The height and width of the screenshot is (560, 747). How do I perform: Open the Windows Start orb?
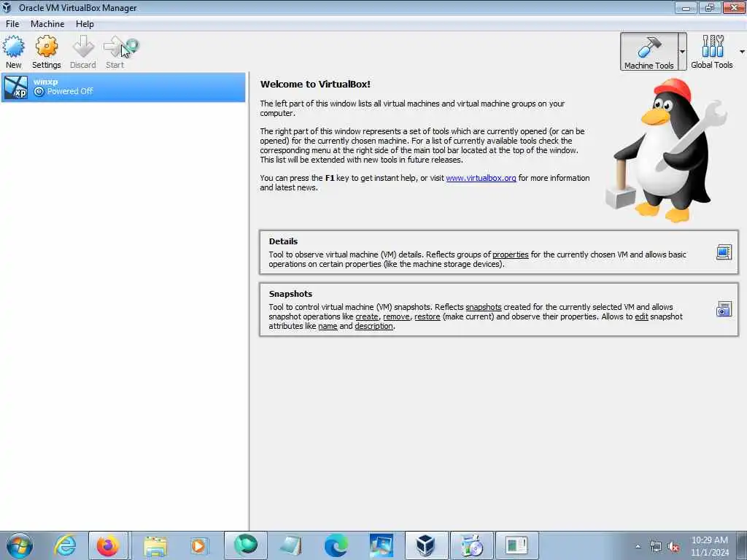20,545
